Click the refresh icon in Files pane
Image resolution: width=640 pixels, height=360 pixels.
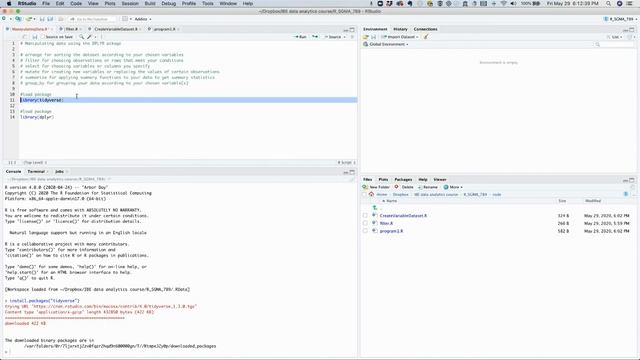[633, 187]
